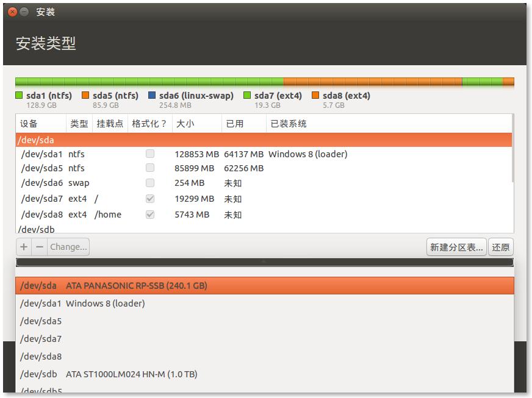Screen dimensions: 532x398
Task: Toggle format checkbox for /dev/sda5
Action: (x=150, y=168)
